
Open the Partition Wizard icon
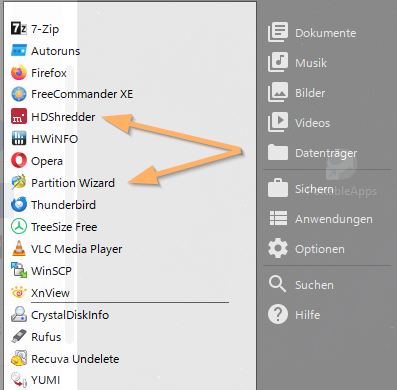tap(19, 182)
